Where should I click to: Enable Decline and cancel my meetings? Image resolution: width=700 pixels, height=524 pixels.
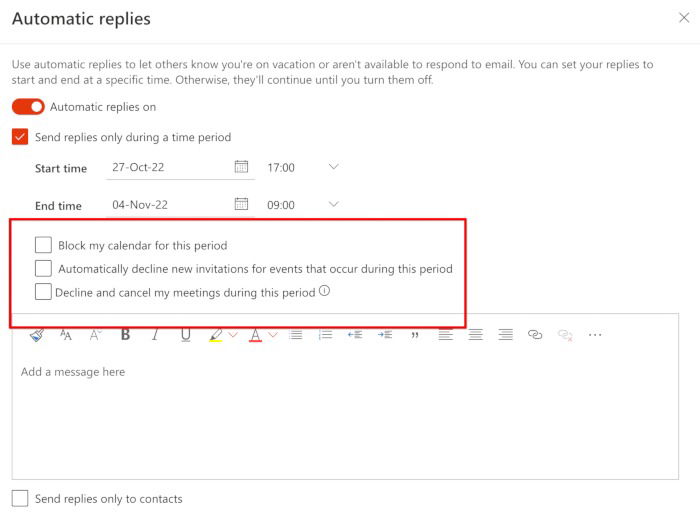pyautogui.click(x=43, y=292)
